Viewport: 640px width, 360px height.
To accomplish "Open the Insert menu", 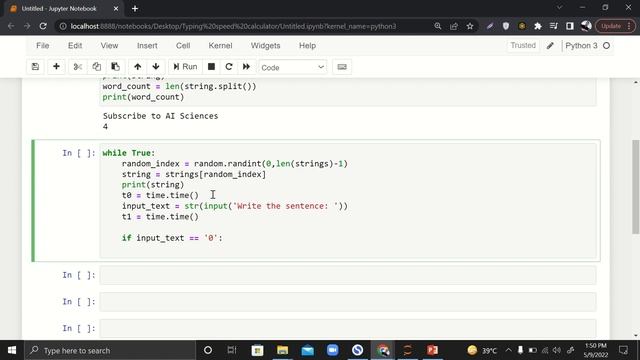I will [147, 46].
